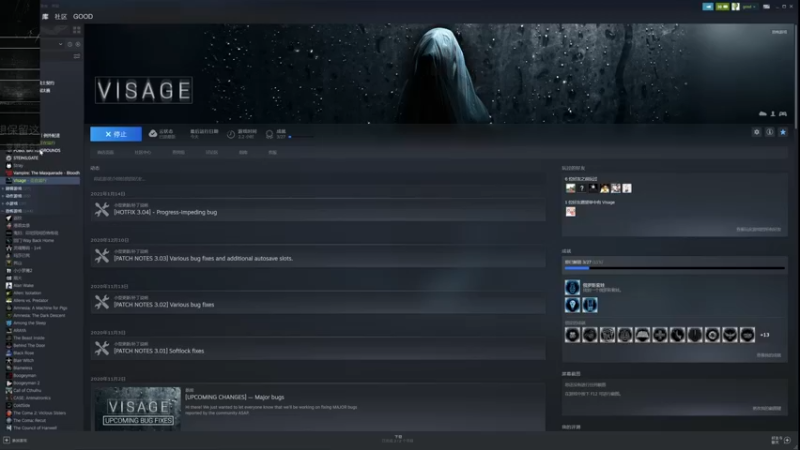The image size is (800, 450).
Task: Select Alan Wake in the library list
Action: click(x=23, y=286)
